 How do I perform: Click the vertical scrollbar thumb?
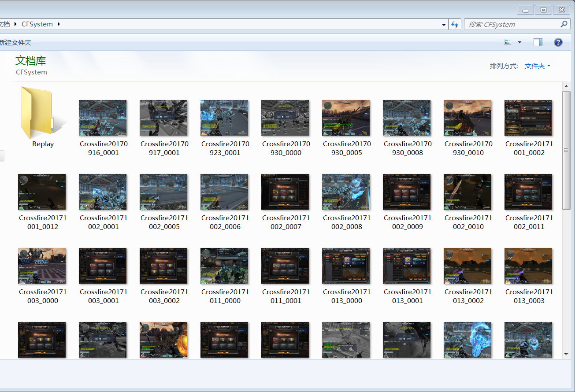click(567, 150)
